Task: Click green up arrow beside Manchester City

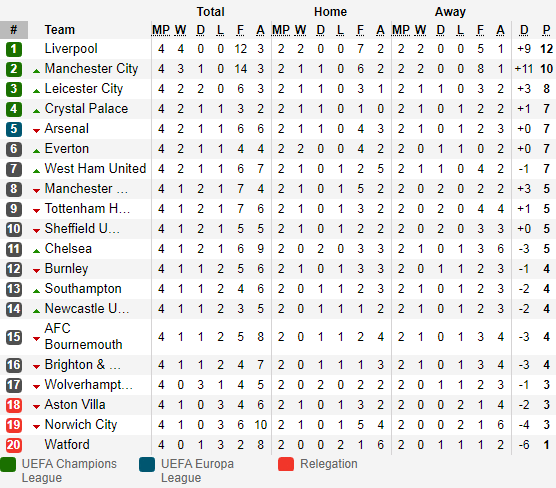Action: pos(36,71)
